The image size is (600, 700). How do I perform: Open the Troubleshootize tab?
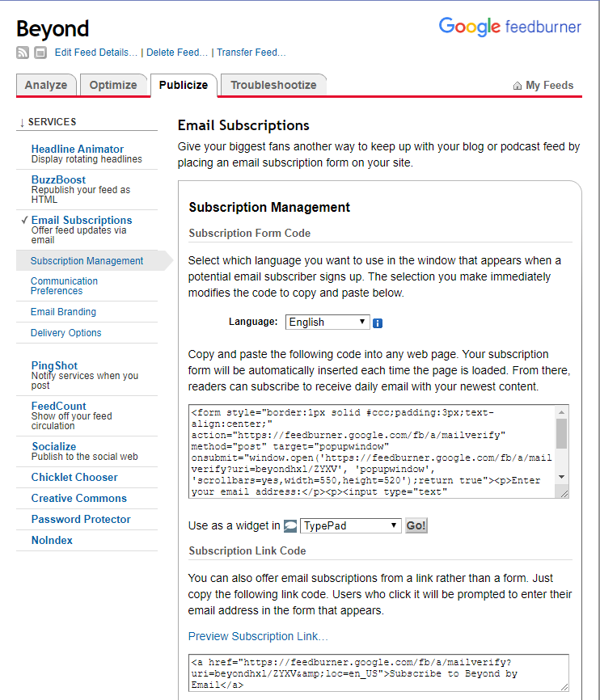point(273,85)
